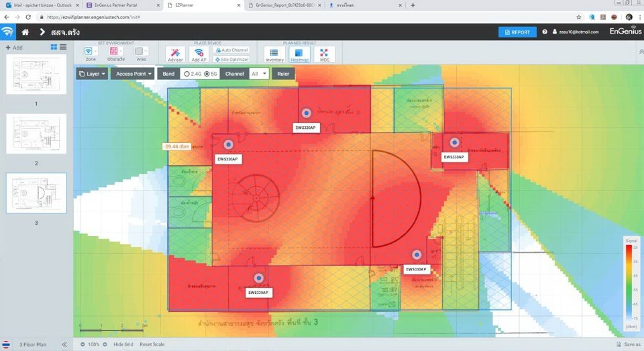644x351 pixels.
Task: Click the 100% zoom level text
Action: click(94, 344)
